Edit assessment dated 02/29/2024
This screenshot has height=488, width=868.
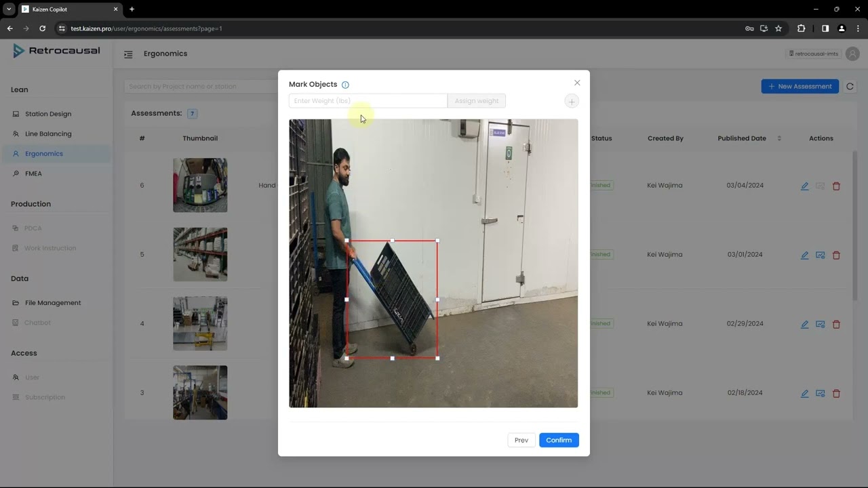804,324
